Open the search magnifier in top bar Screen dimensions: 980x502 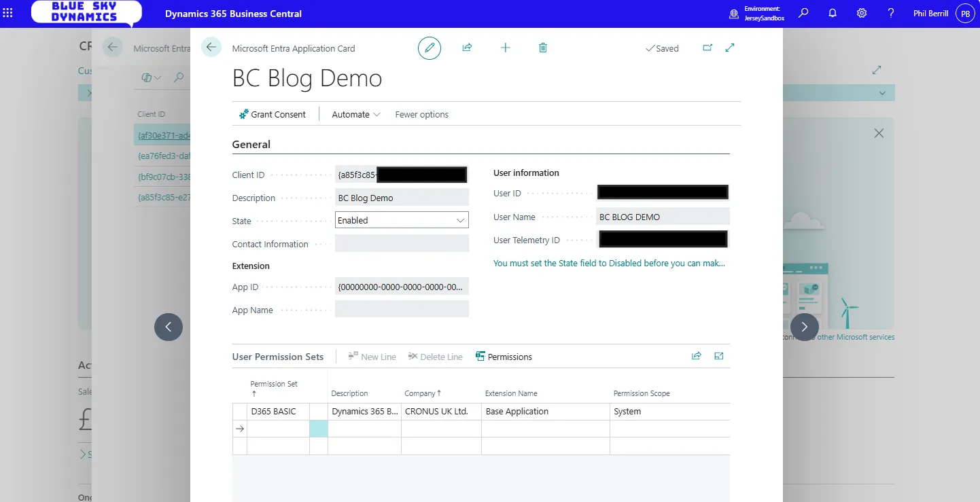(x=803, y=13)
